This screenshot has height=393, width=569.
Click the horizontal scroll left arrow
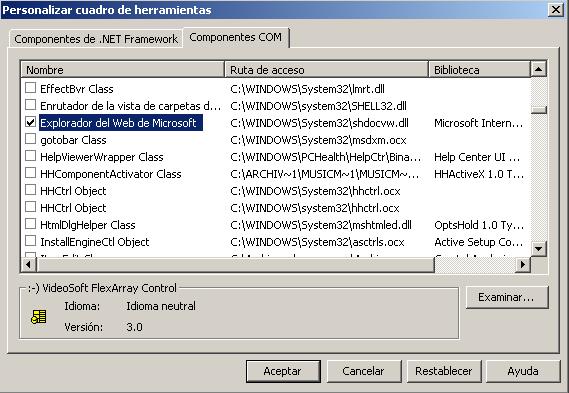(28, 265)
